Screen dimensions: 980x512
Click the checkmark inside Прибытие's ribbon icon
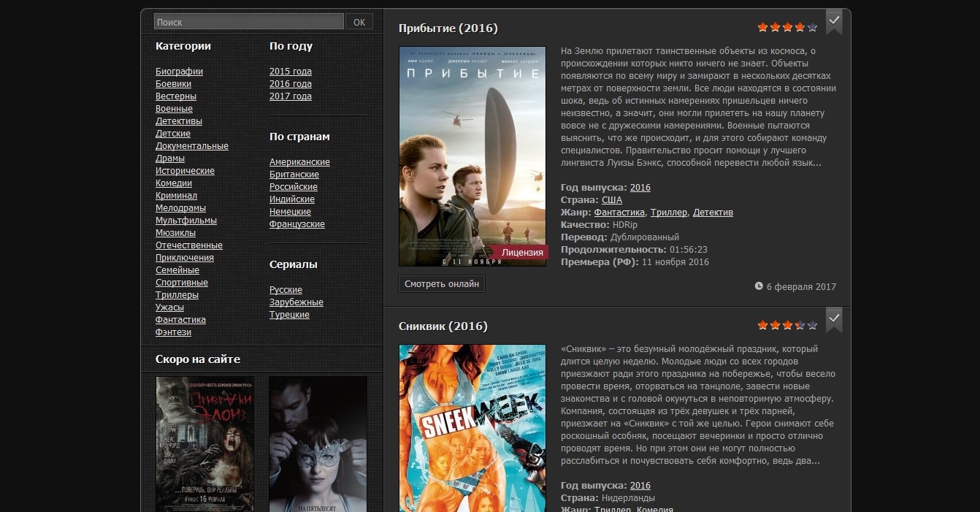(x=834, y=20)
